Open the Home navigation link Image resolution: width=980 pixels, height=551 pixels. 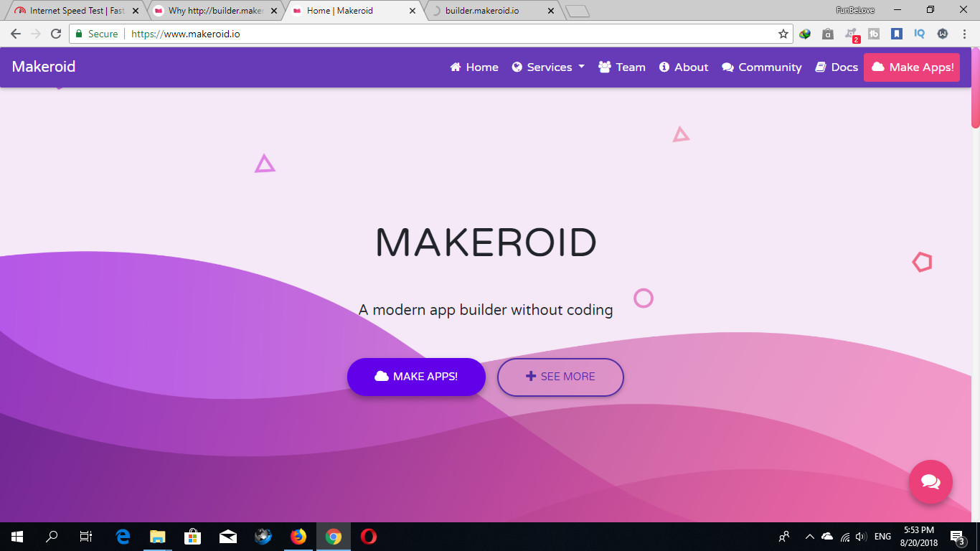click(474, 67)
